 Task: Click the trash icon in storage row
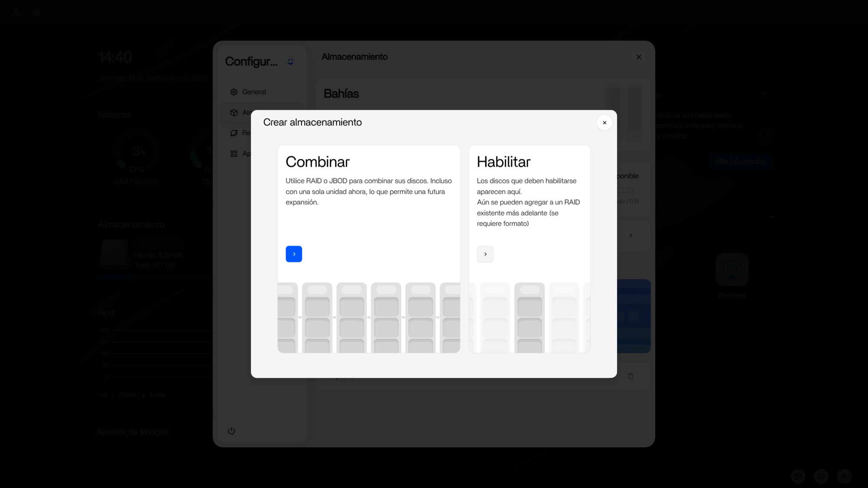pos(631,376)
